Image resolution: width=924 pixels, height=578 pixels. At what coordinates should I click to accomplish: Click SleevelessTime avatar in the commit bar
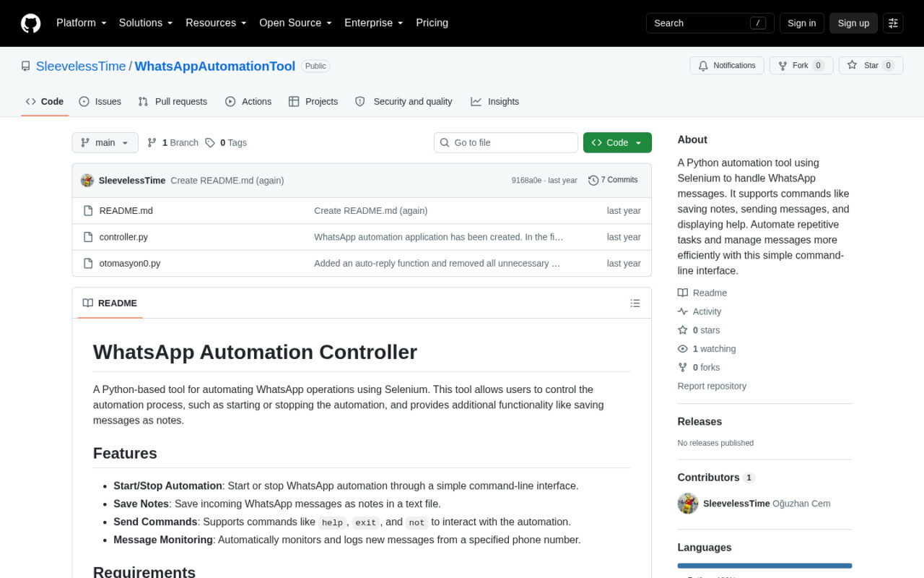point(87,181)
